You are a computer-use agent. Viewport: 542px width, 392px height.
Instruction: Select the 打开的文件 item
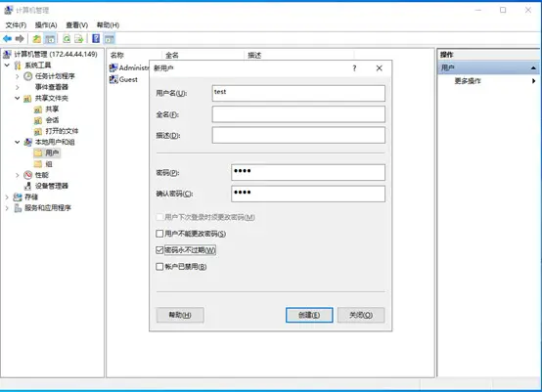(62, 131)
